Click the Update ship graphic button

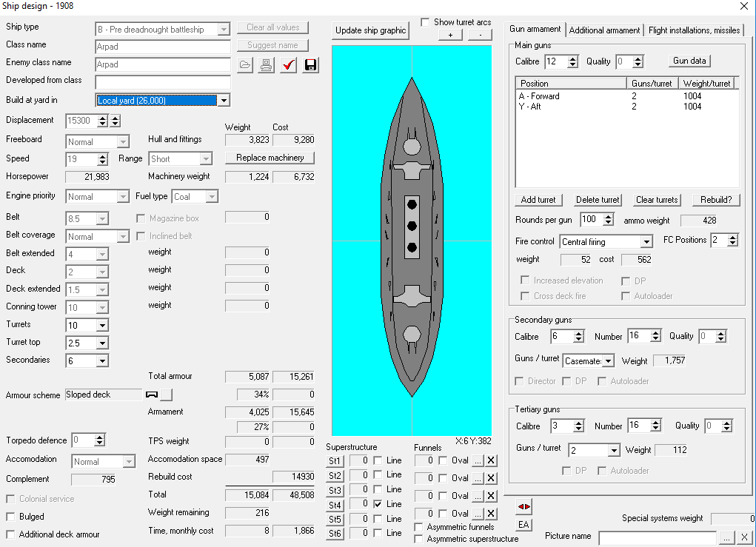tap(370, 30)
